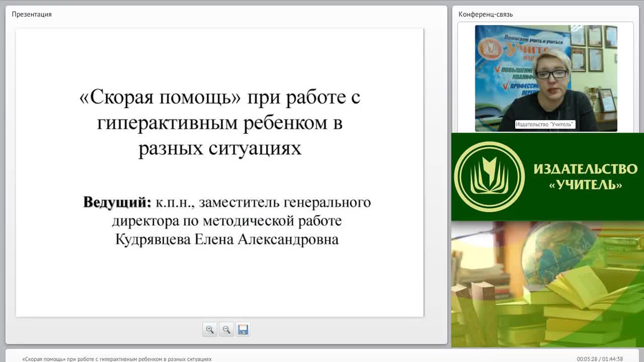This screenshot has width=644, height=362.
Task: Open the Презентация panel header
Action: pos(32,14)
